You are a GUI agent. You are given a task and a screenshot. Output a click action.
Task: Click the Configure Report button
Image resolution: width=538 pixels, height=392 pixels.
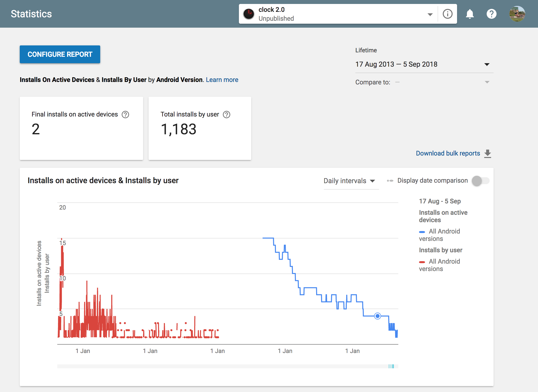pyautogui.click(x=60, y=54)
